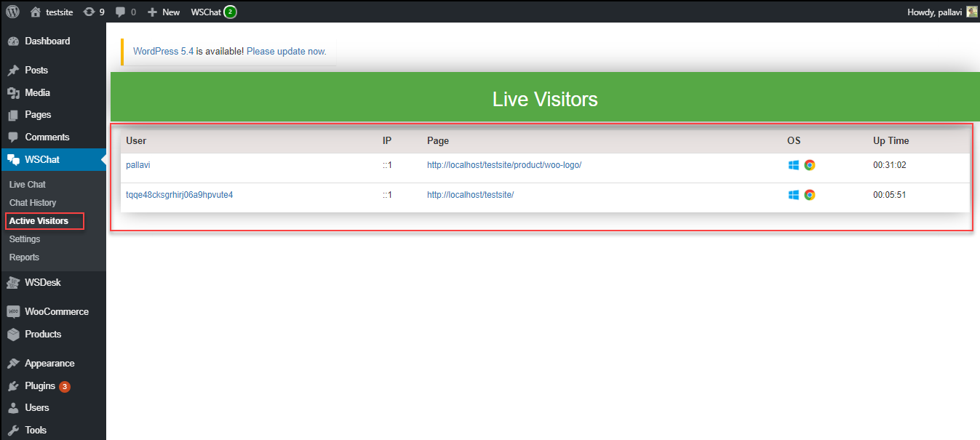Open the testsite home icon
The image size is (980, 440).
36,12
